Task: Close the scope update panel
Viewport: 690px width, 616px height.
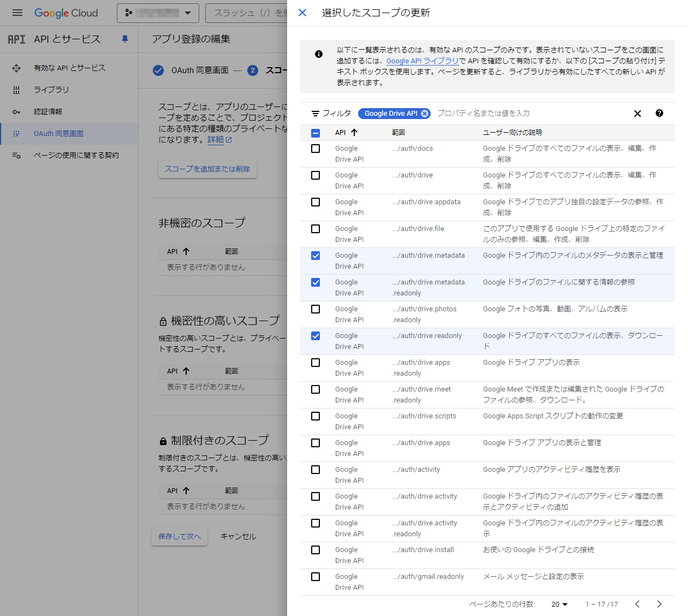Action: pos(302,13)
